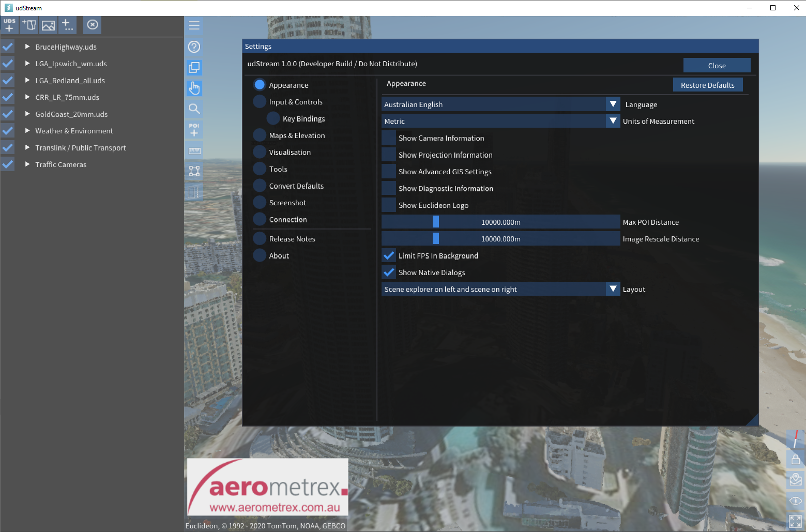Enable Show Advanced GIS Settings checkbox
Viewport: 806px width, 532px height.
click(389, 172)
